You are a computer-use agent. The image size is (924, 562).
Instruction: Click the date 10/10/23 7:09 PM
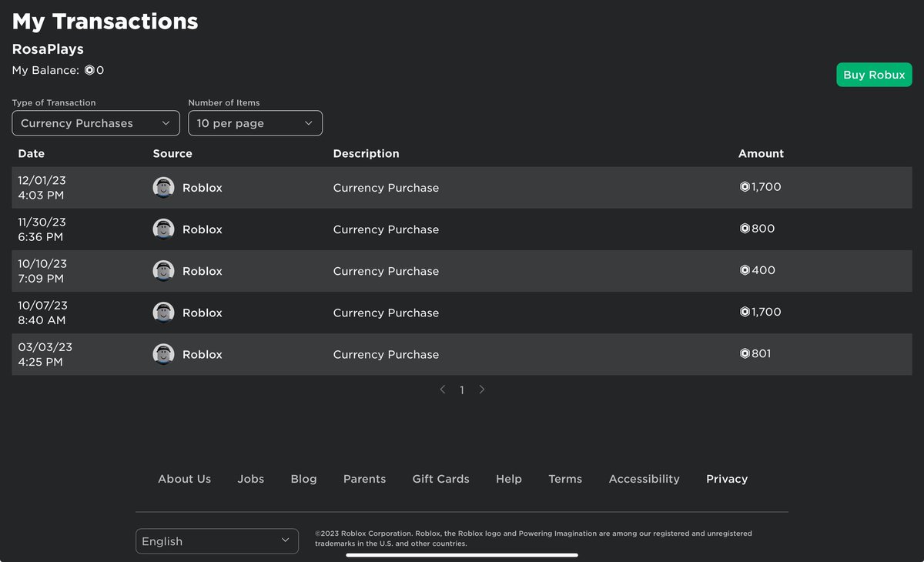[x=42, y=271]
